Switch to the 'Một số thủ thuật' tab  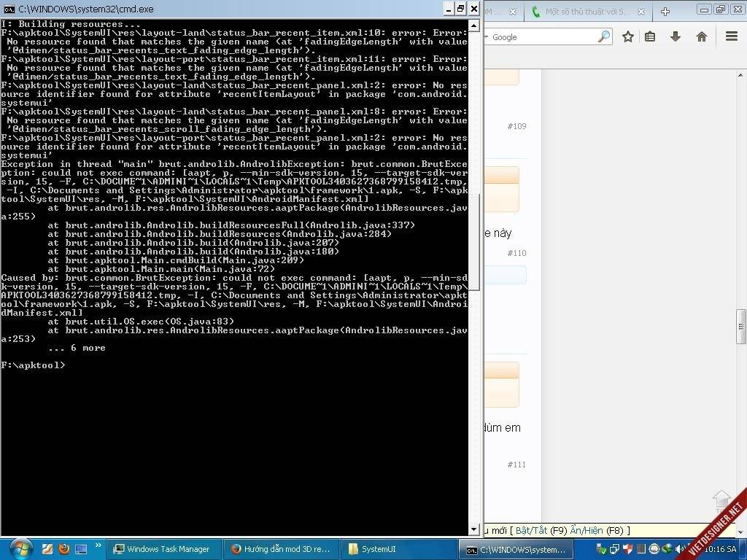coord(584,12)
